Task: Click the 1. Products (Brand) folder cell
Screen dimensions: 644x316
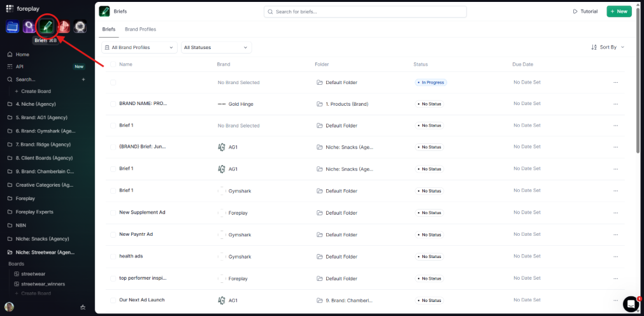Action: 343,104
